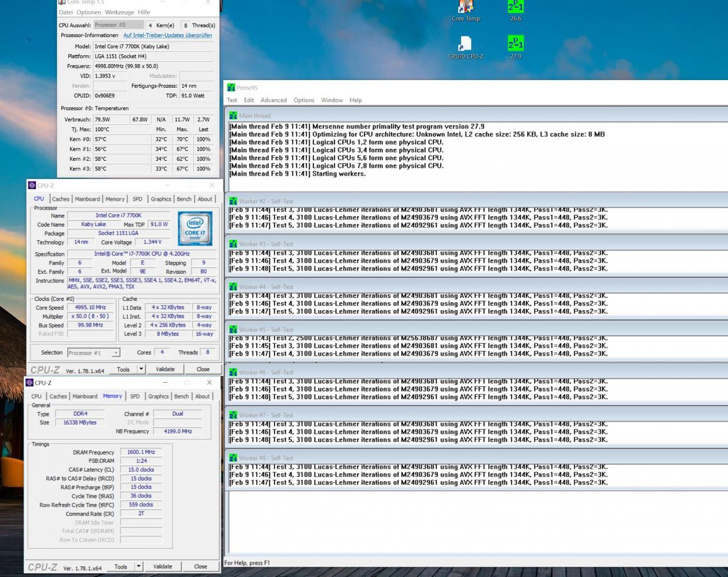Click Close button in upper CPU-Z window
The height and width of the screenshot is (577, 728).
[x=203, y=369]
